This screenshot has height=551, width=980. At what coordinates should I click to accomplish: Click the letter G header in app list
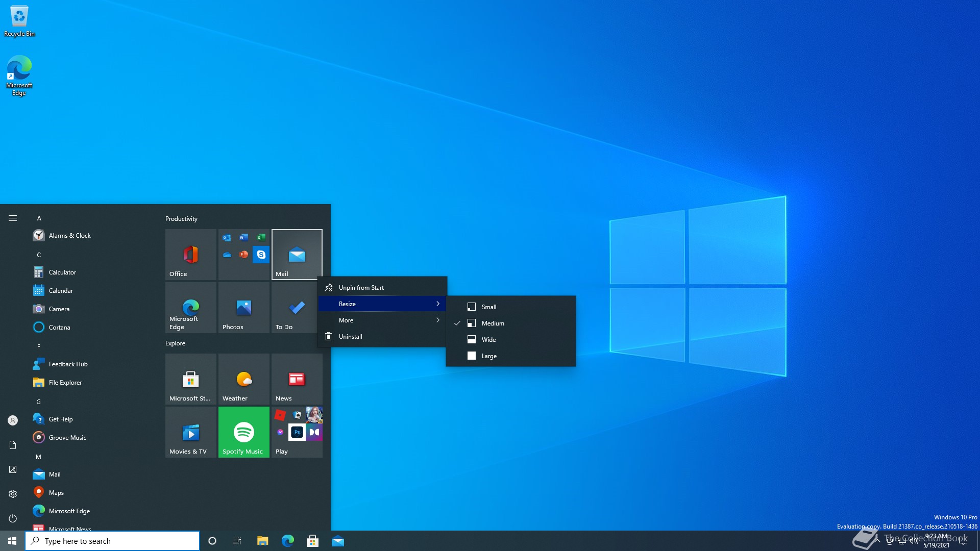point(39,402)
